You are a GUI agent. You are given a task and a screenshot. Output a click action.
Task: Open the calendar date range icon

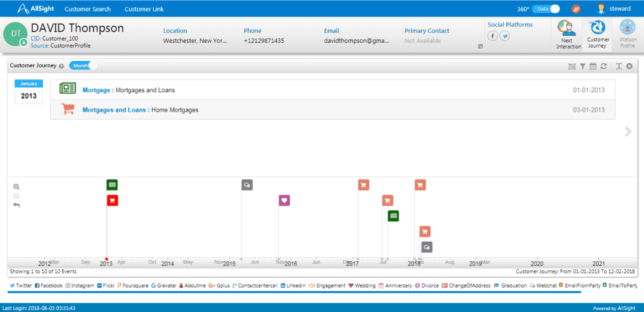tap(593, 66)
